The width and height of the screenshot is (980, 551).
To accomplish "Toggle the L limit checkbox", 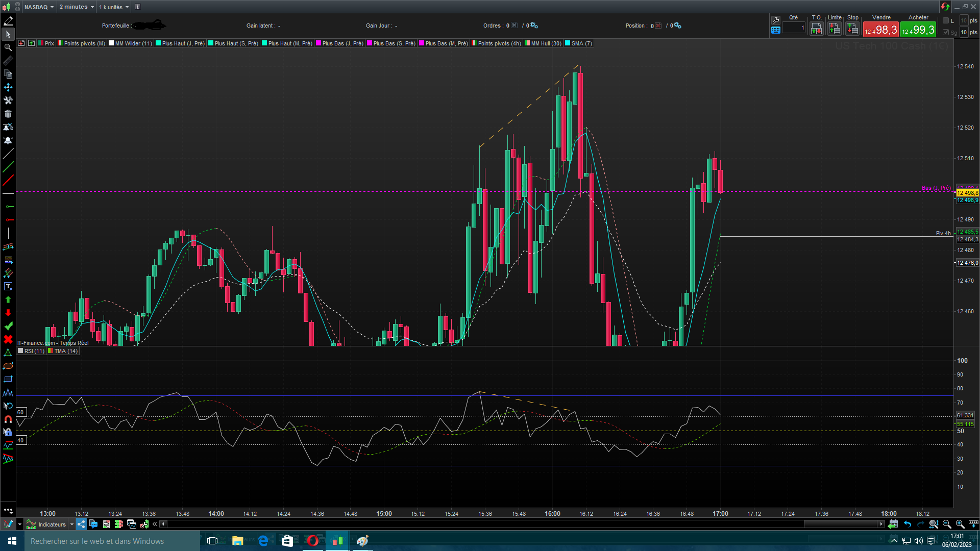I will [x=946, y=20].
